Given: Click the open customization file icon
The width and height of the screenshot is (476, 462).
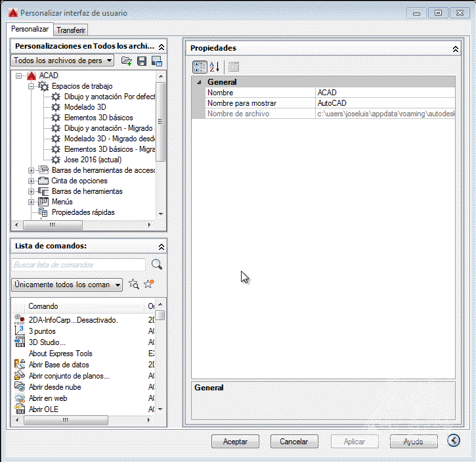Looking at the screenshot, I should [127, 61].
